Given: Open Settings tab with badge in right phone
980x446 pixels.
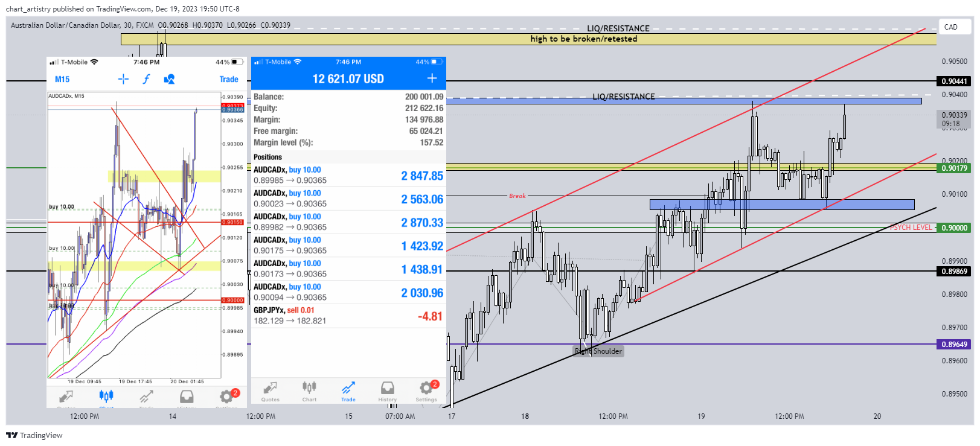Looking at the screenshot, I should tap(426, 391).
